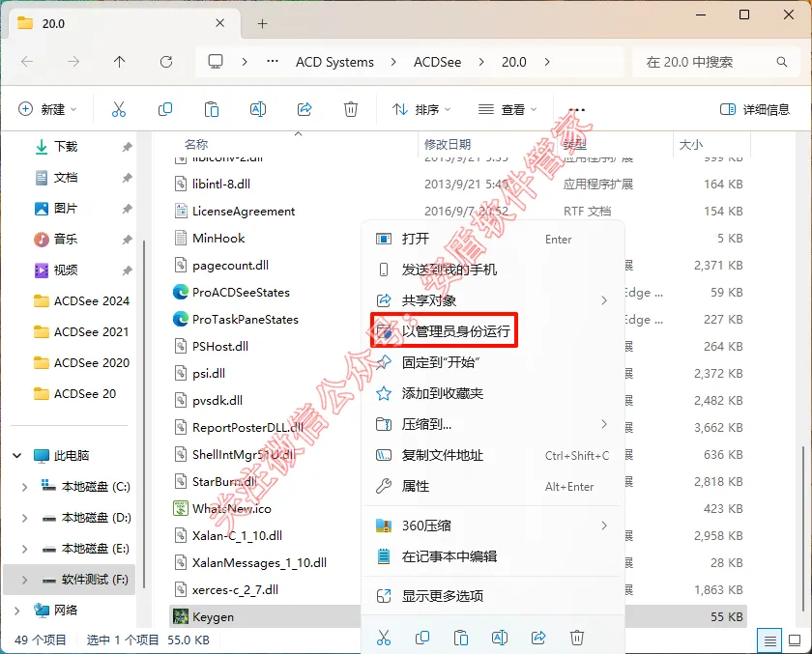Open the 共享对象 submenu

pos(493,300)
